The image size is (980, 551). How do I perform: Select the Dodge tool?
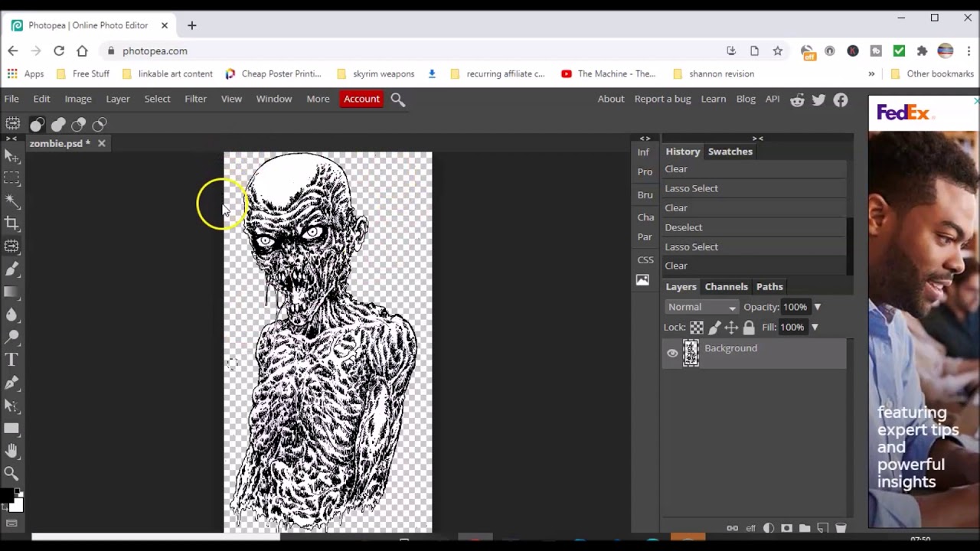[11, 337]
